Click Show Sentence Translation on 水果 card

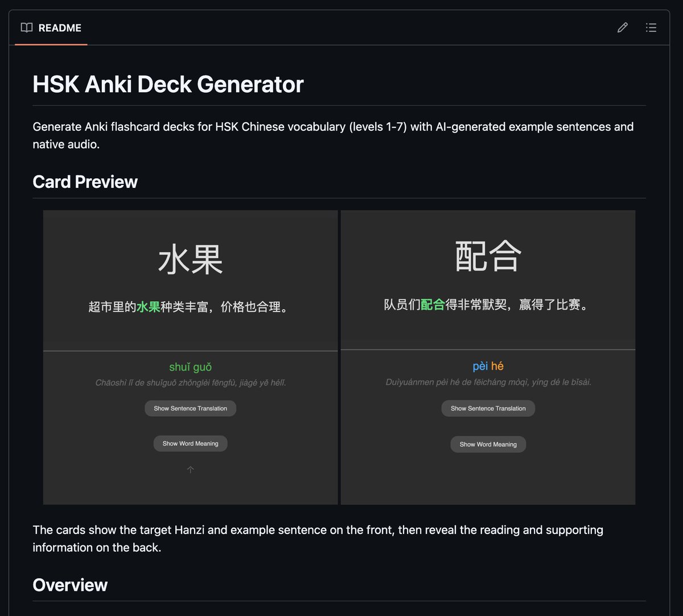(190, 408)
